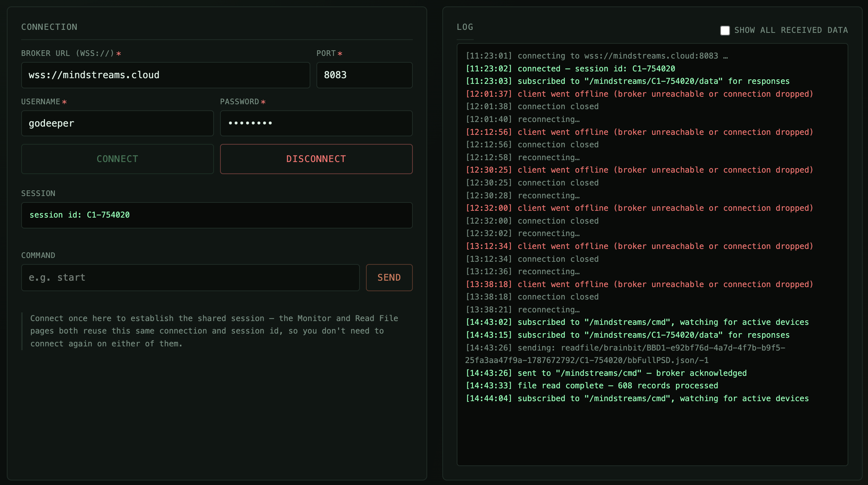The image size is (868, 485).
Task: Click the '[12:01:38] connection closed' log entry
Action: [x=532, y=107]
